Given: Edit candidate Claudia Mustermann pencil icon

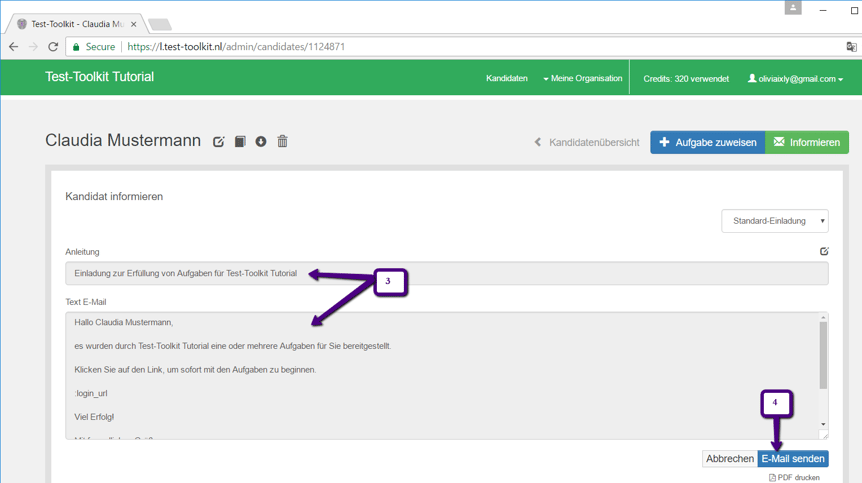Looking at the screenshot, I should (218, 142).
